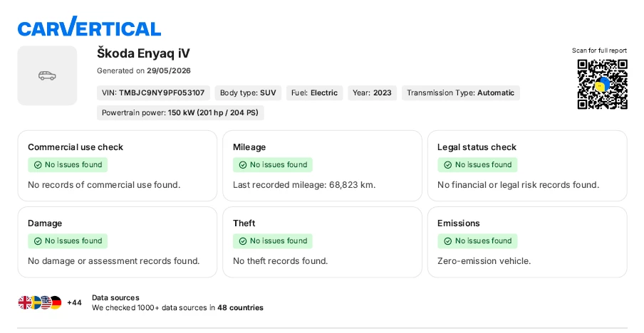Click 'No financial or legal risk records found.'
Image resolution: width=644 pixels, height=333 pixels.
pyautogui.click(x=518, y=185)
